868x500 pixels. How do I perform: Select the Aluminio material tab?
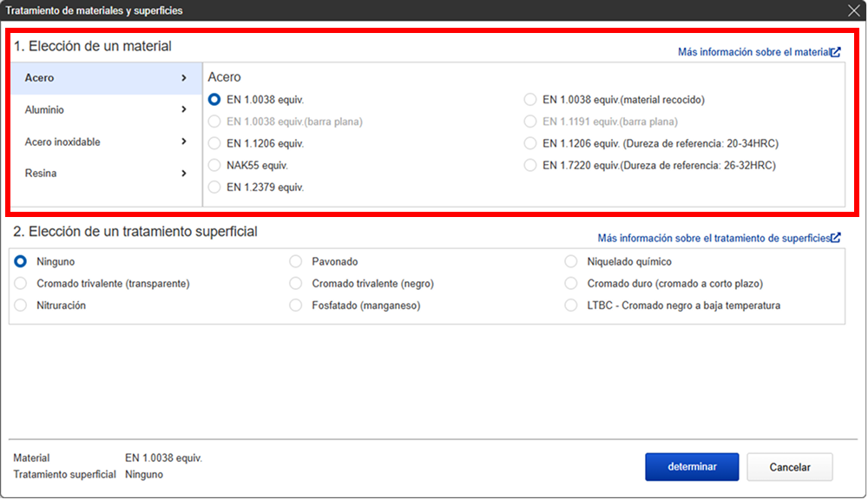coord(44,110)
